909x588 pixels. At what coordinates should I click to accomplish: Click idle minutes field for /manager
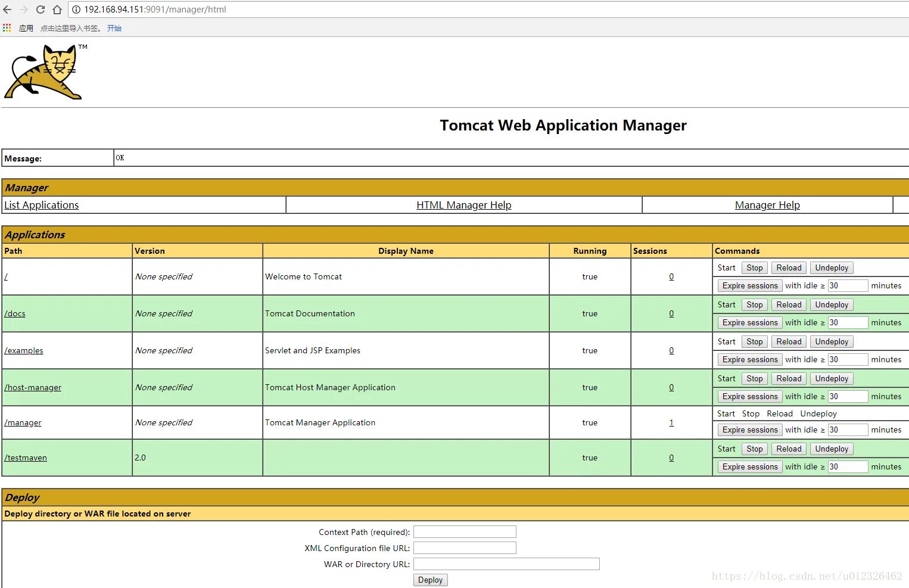click(848, 430)
